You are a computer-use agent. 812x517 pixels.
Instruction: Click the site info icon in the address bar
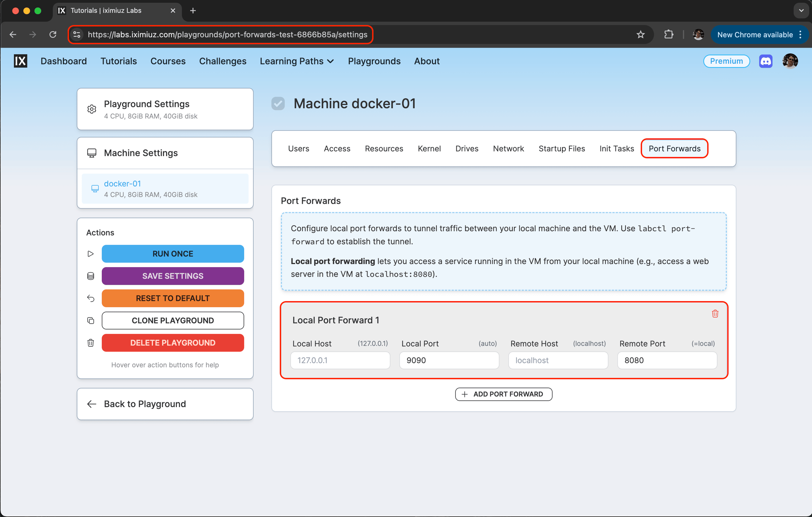77,35
